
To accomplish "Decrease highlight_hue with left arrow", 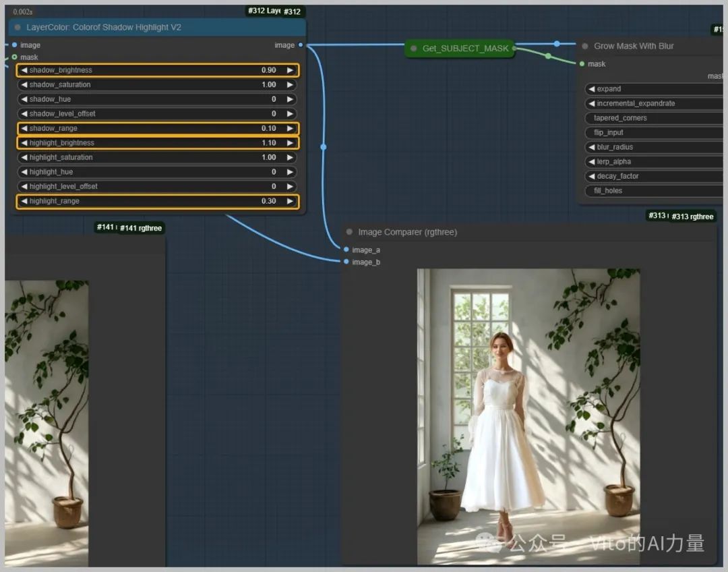I will (x=24, y=172).
